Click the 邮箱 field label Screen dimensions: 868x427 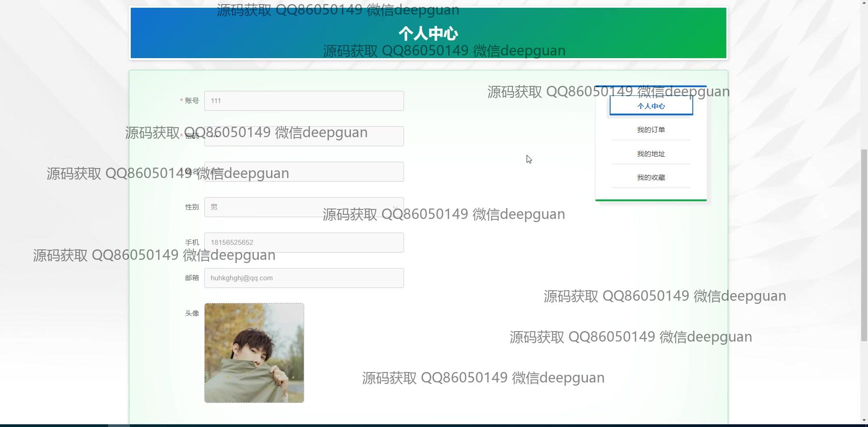coord(192,278)
